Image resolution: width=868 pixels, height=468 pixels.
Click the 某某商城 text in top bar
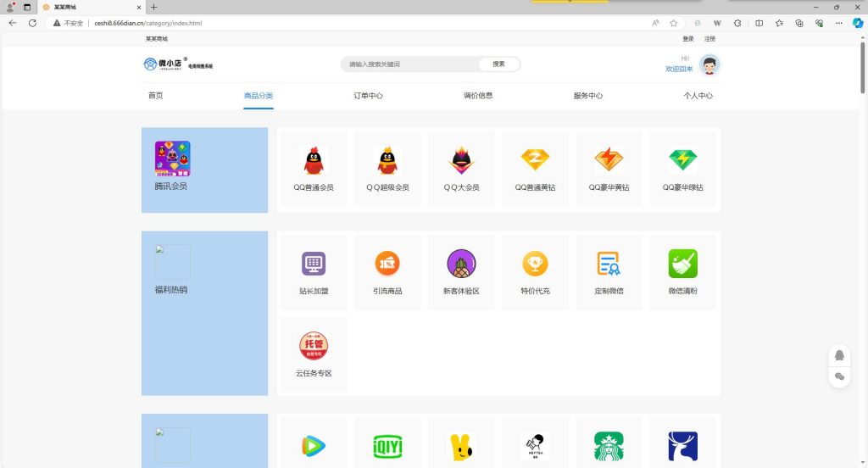157,39
